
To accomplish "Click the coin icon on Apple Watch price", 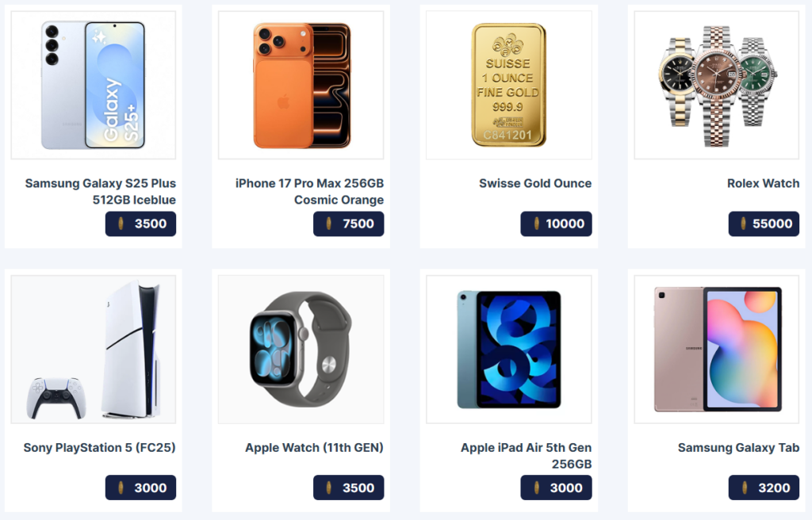I will 328,487.
